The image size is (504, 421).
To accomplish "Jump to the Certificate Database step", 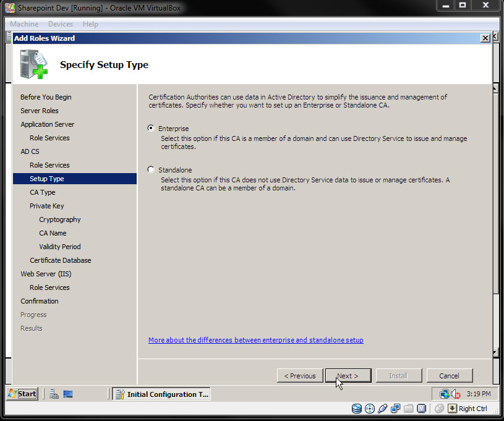I will [x=61, y=260].
